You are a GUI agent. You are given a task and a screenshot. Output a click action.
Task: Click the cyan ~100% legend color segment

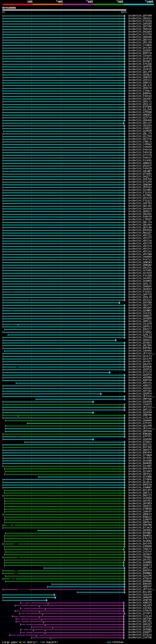tap(138, 4)
